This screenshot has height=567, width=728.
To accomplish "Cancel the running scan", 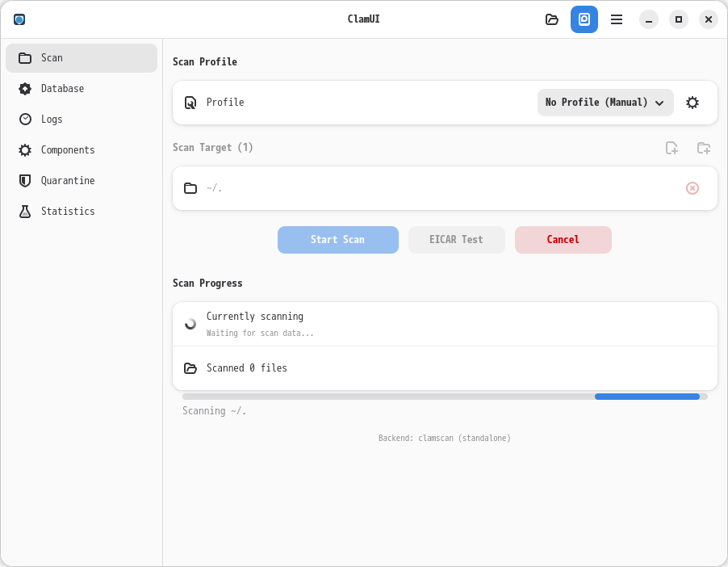I will pyautogui.click(x=563, y=240).
